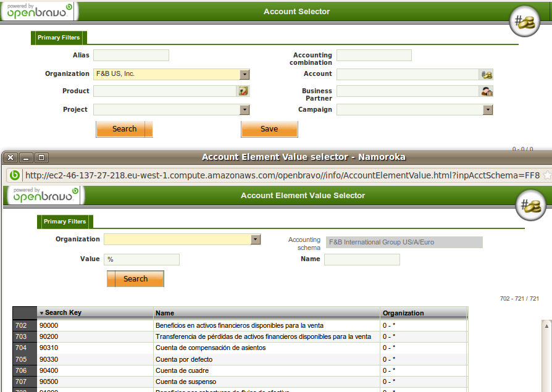552x392 pixels.
Task: Click search key 90330
Action: tap(49, 359)
